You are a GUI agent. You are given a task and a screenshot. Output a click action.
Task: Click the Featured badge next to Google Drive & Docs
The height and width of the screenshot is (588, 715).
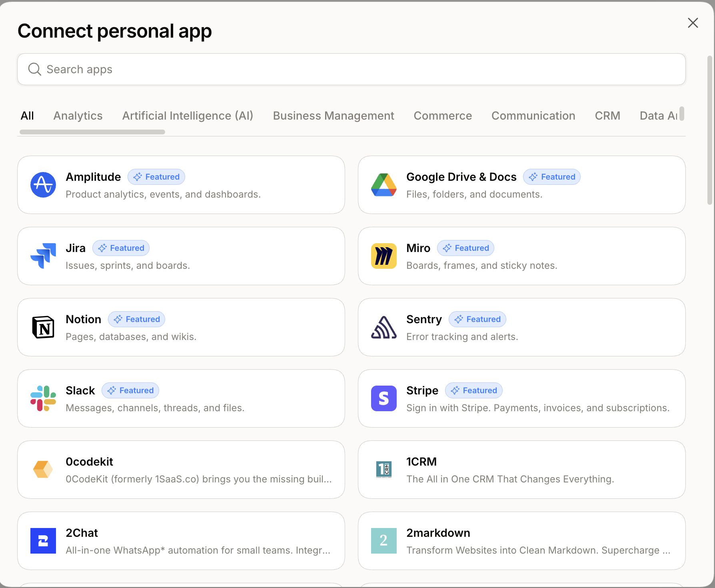(x=552, y=177)
